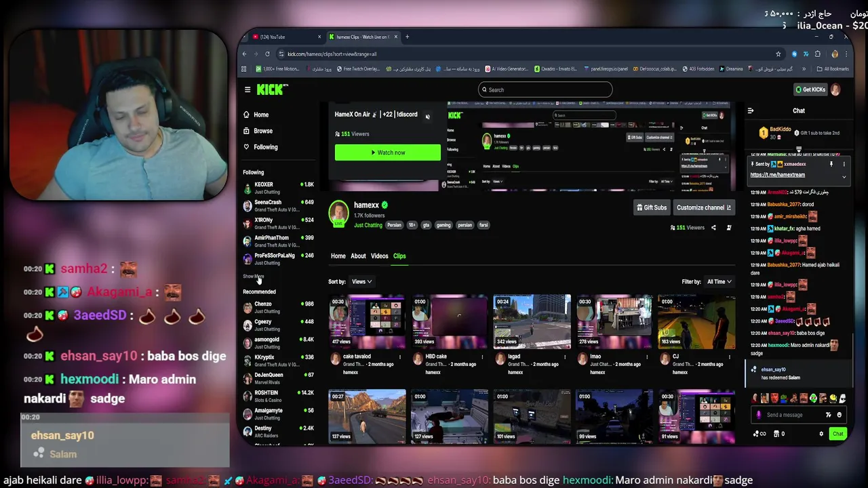
Task: Open the 403 Forbidden bookmark
Action: pos(698,69)
